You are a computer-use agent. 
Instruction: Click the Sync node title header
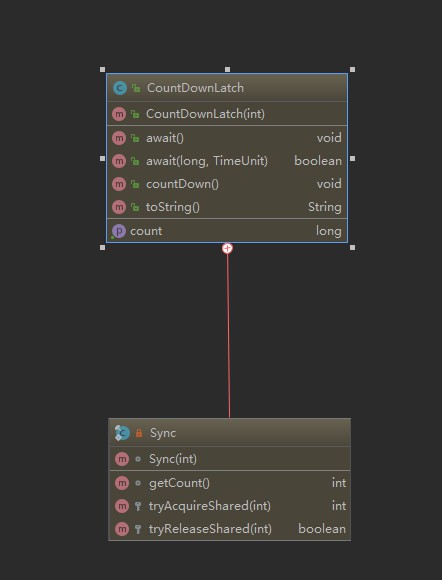(229, 433)
